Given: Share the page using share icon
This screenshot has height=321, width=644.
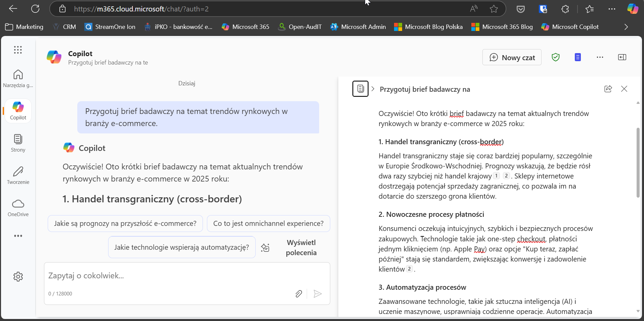Looking at the screenshot, I should (x=608, y=89).
